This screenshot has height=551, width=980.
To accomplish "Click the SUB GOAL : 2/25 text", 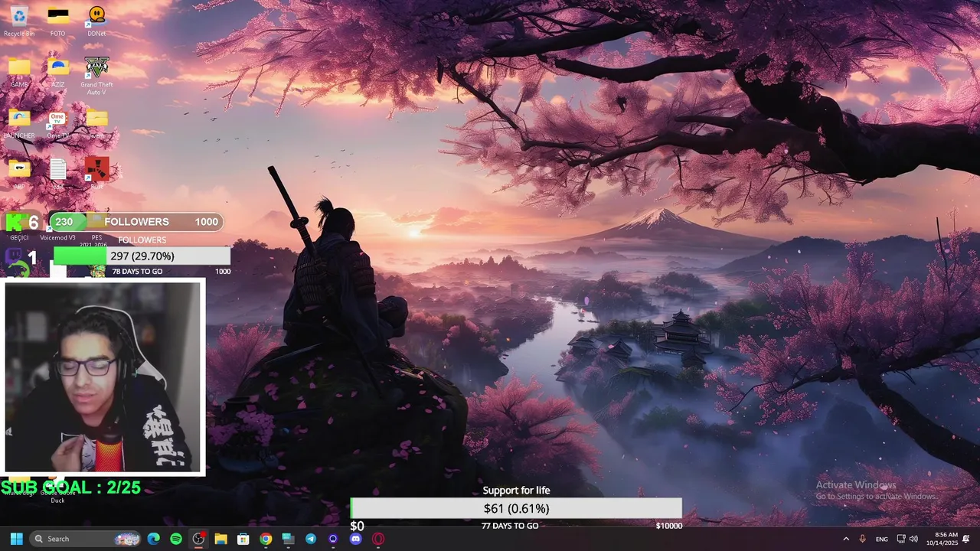I will pos(70,487).
